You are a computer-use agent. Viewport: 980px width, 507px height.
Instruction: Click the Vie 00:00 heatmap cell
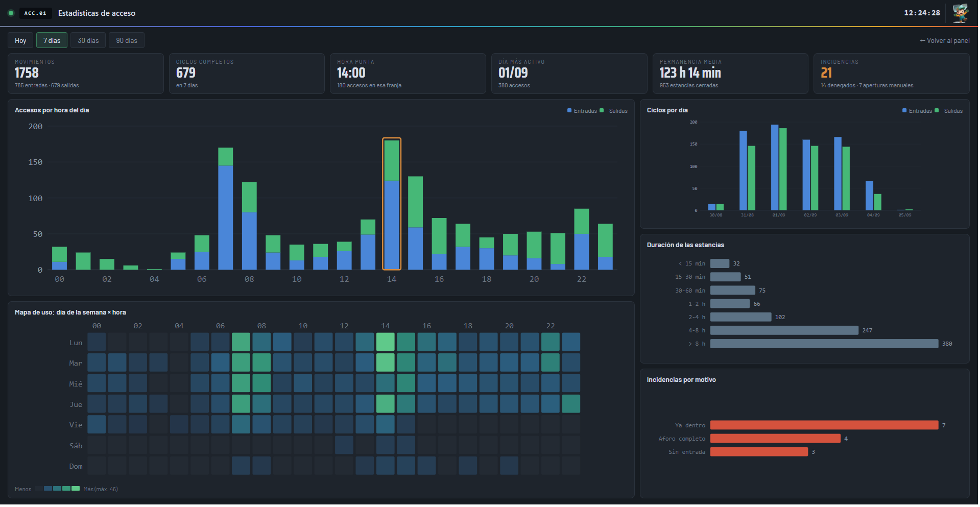(x=97, y=425)
